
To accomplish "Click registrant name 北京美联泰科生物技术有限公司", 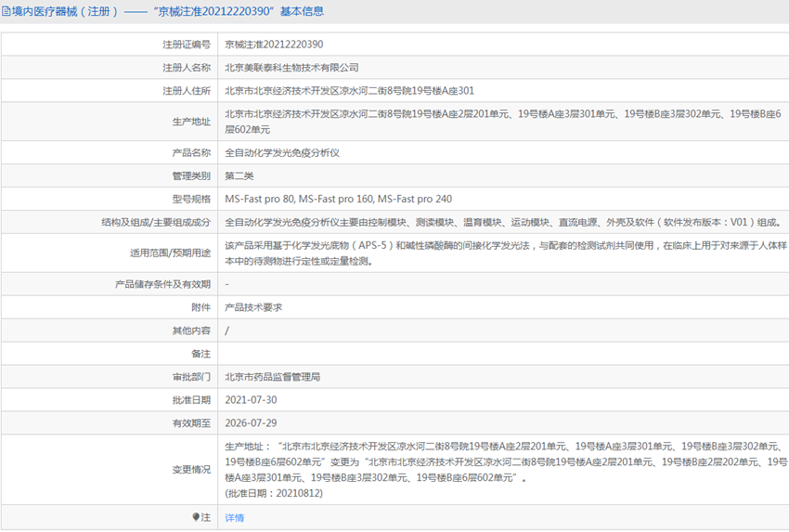I will point(291,68).
